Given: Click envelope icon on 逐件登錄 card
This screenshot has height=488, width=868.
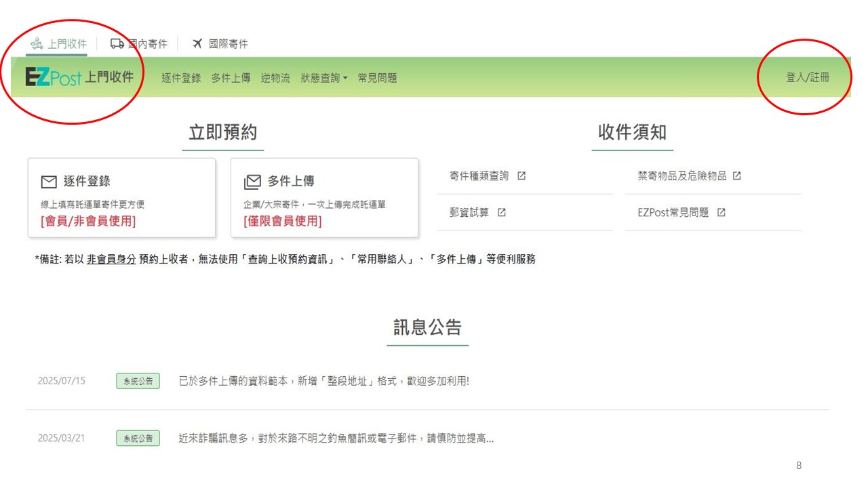Looking at the screenshot, I should 49,182.
